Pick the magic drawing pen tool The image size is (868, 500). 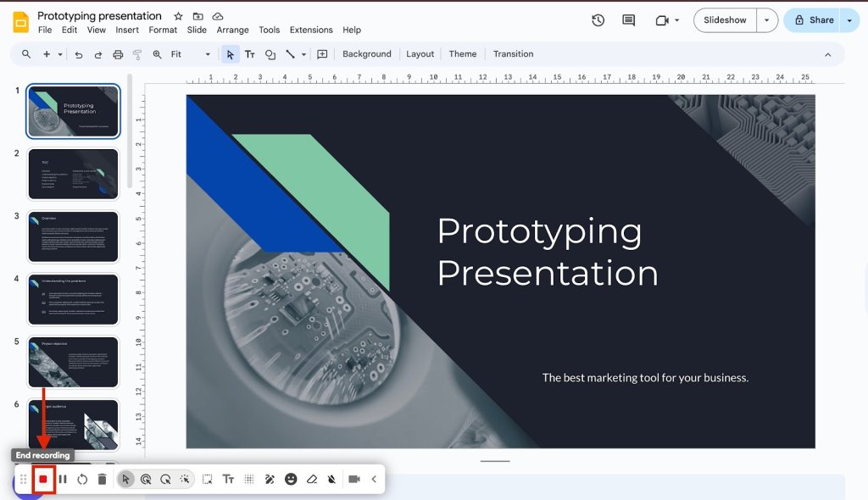[x=270, y=480]
